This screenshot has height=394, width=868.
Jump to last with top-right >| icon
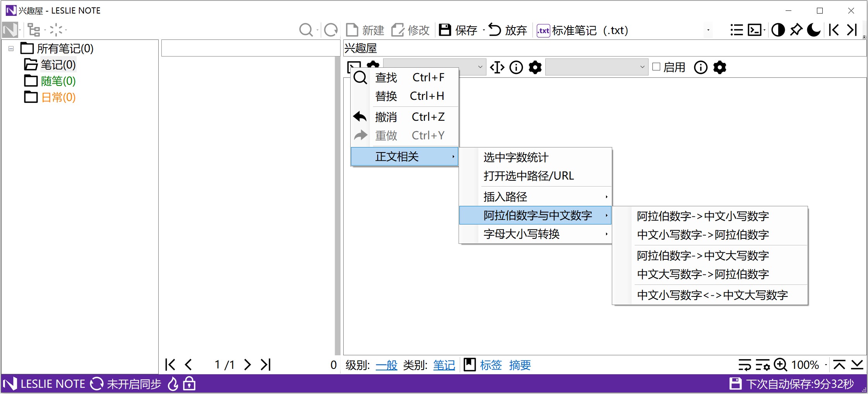pyautogui.click(x=852, y=30)
